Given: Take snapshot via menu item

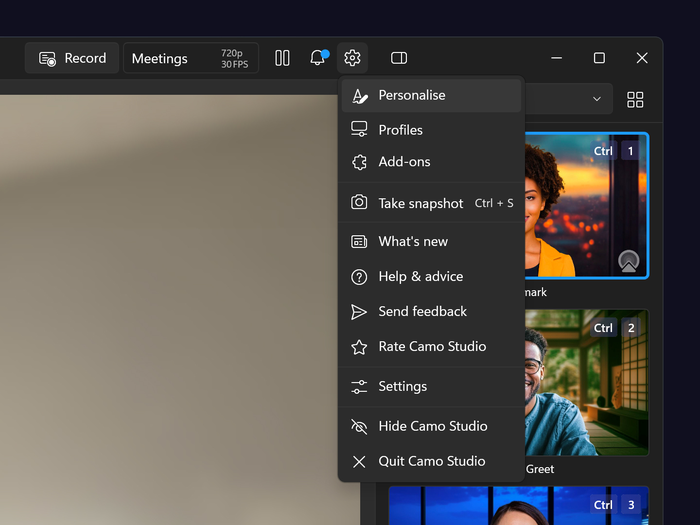Looking at the screenshot, I should (x=431, y=203).
